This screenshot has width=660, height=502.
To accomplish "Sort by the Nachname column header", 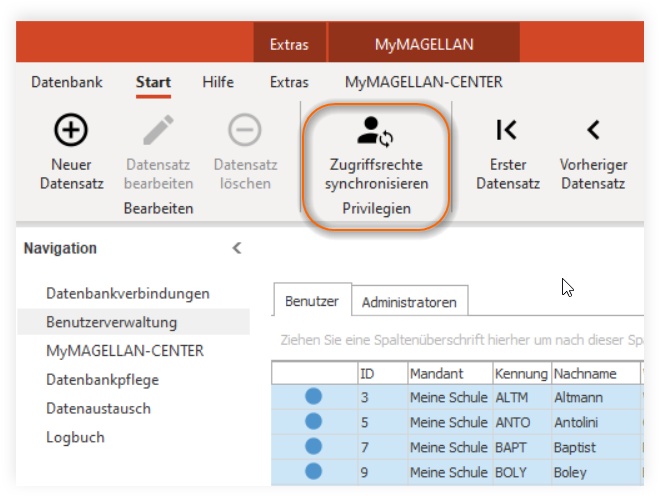I will (x=596, y=373).
